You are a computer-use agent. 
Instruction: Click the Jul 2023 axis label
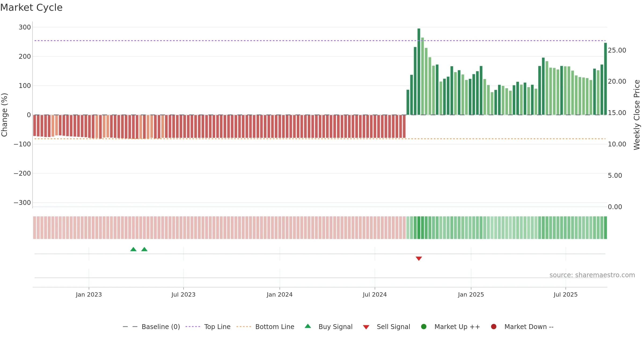point(184,295)
